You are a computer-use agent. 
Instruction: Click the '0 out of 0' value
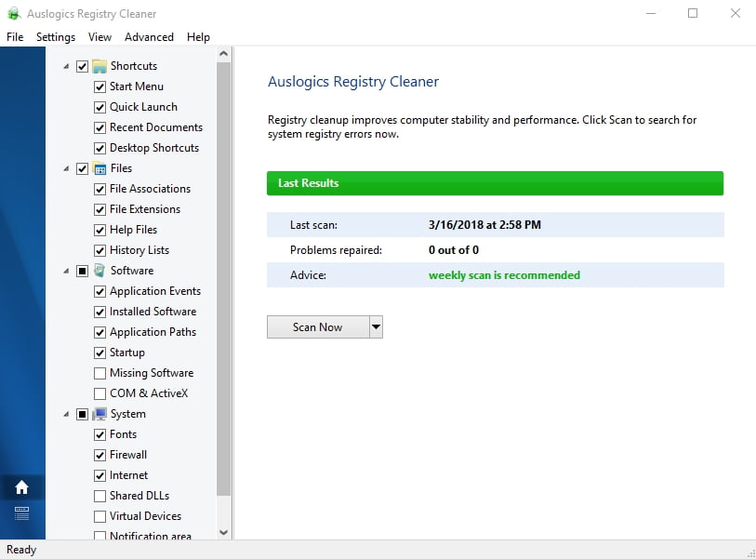pyautogui.click(x=454, y=250)
